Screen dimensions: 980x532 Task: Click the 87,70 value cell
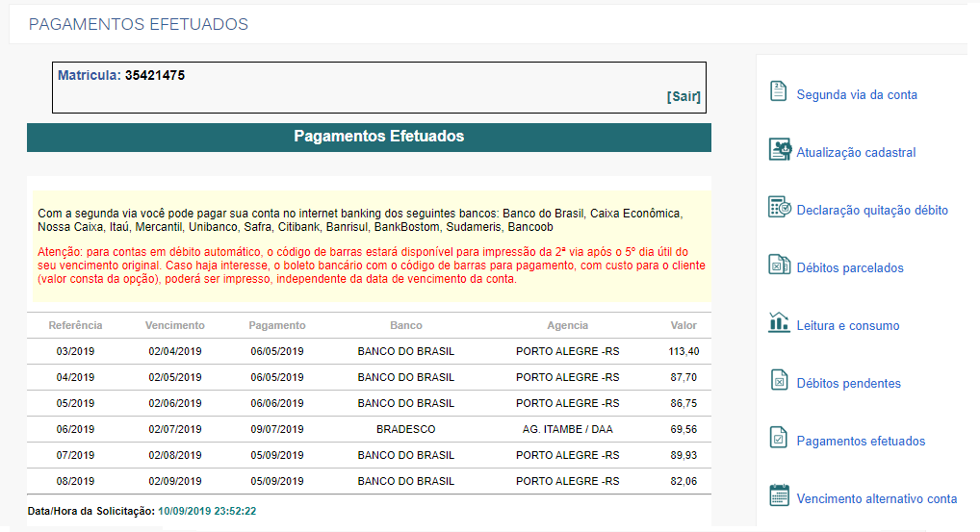click(x=683, y=377)
